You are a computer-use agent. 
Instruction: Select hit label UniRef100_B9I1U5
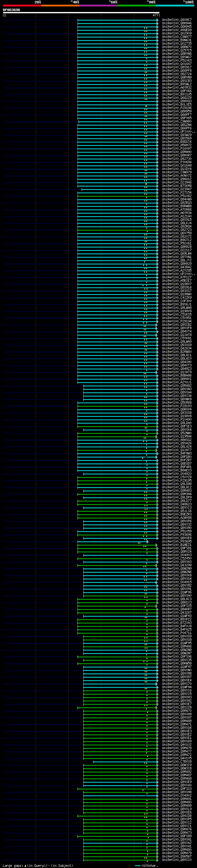coord(177,94)
